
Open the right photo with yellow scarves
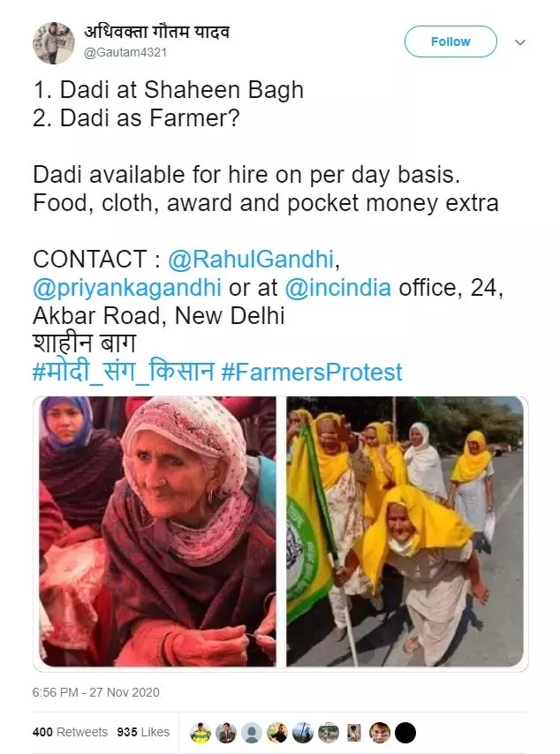405,532
